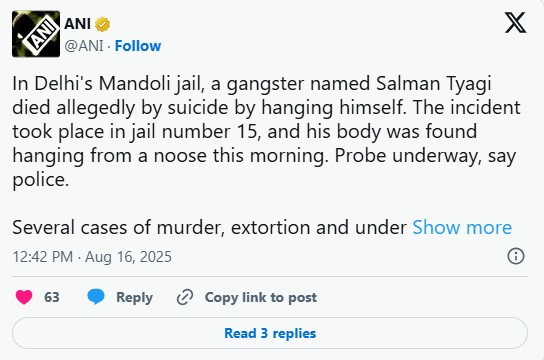Click the Reply text label
The height and width of the screenshot is (360, 544).
(x=134, y=298)
